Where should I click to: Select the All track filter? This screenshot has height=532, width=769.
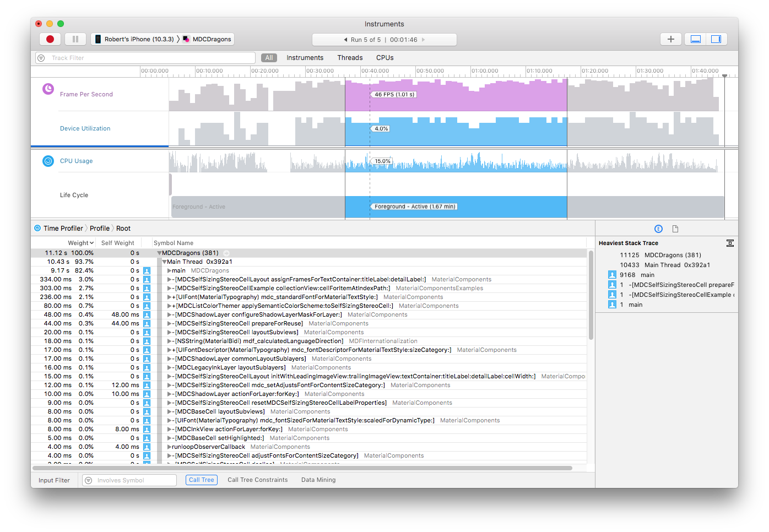pyautogui.click(x=269, y=58)
